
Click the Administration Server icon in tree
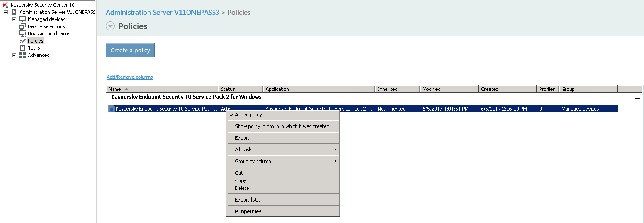14,12
